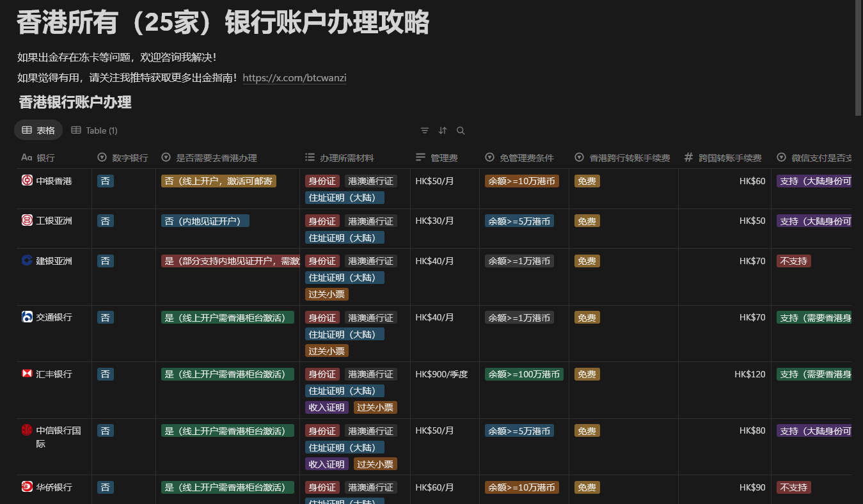Image resolution: width=863 pixels, height=504 pixels.
Task: Open the filter icon above the table
Action: tap(425, 130)
